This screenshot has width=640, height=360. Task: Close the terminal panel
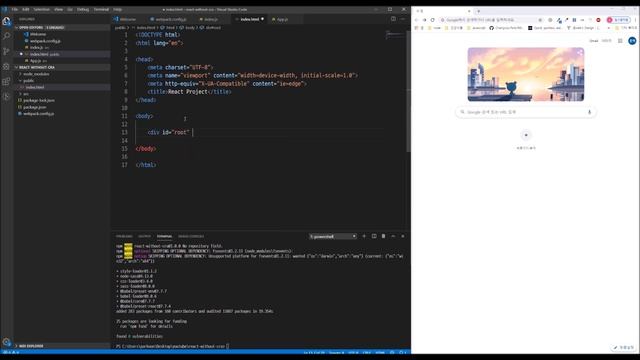(x=403, y=236)
